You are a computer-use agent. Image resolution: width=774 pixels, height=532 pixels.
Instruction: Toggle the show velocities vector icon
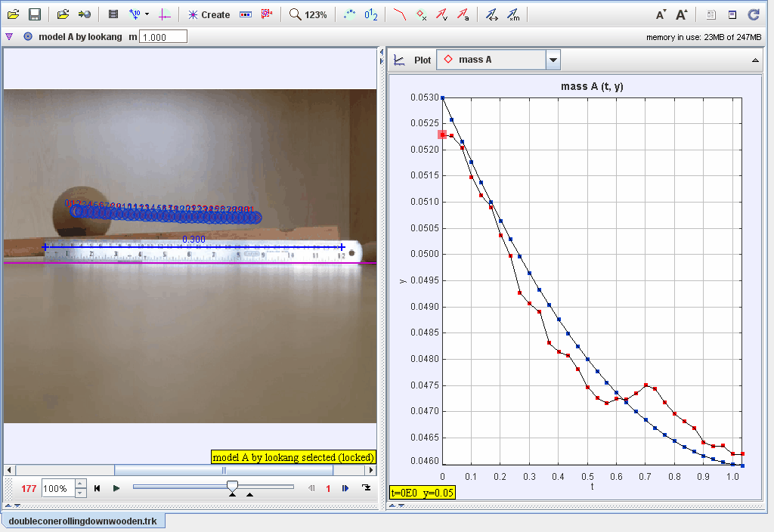click(441, 14)
